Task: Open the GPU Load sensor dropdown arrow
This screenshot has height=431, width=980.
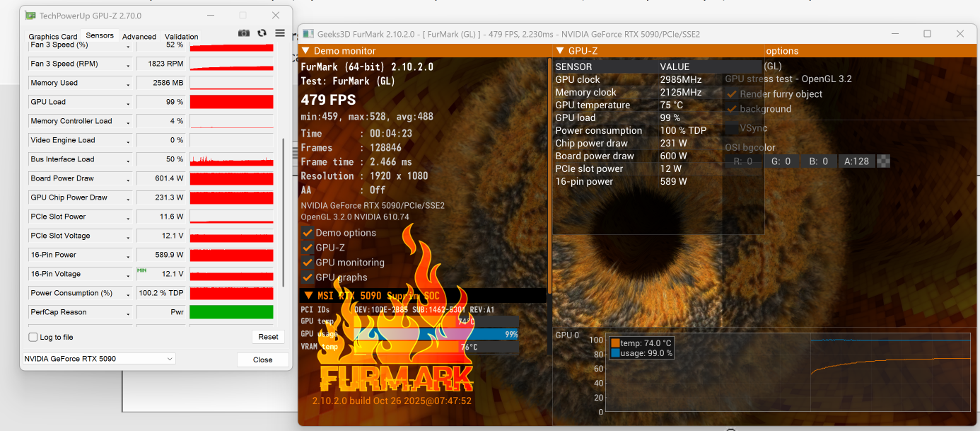Action: 128,103
